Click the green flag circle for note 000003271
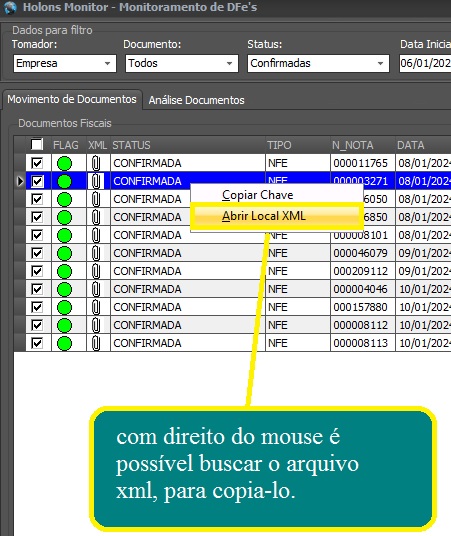Screen dimensions: 451x536 point(64,182)
